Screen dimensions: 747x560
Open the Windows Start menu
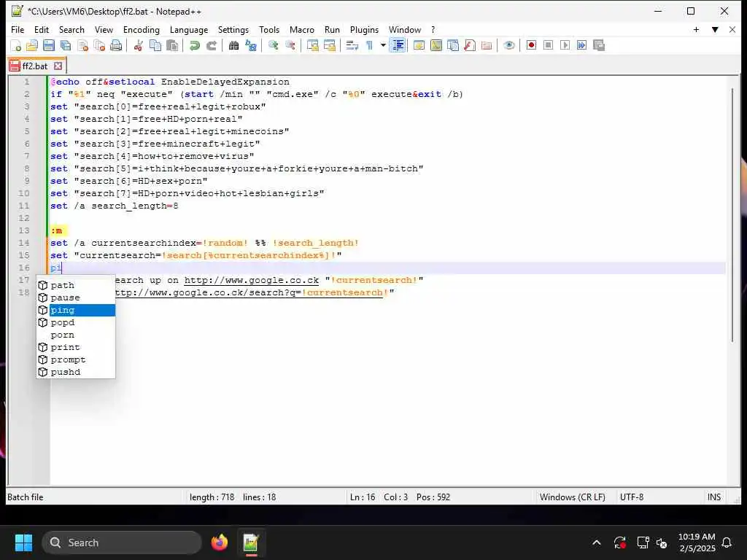23,542
